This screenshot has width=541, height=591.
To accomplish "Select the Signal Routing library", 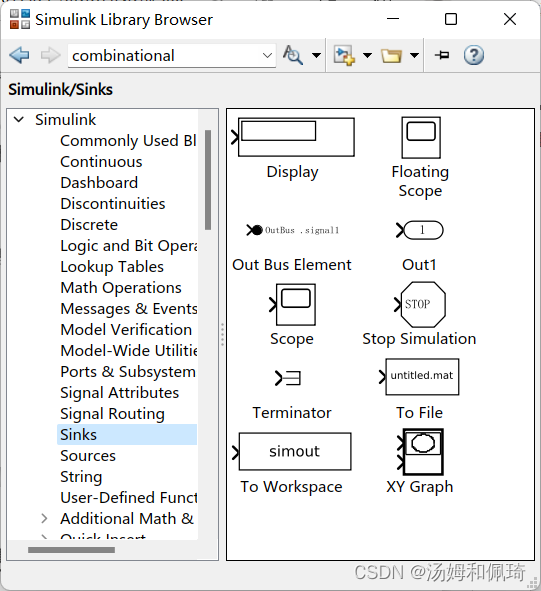I will click(x=112, y=414).
